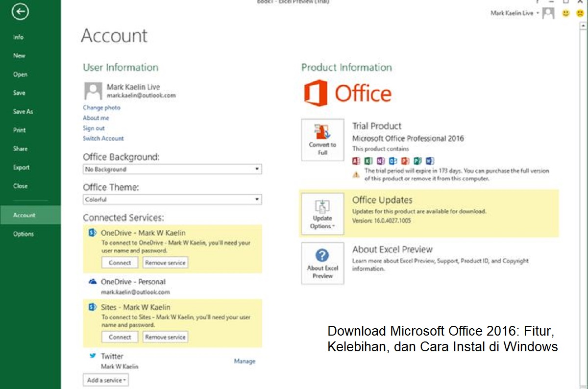Open the Office Theme dropdown
Viewport: 588px width, 389px height.
[x=257, y=199]
